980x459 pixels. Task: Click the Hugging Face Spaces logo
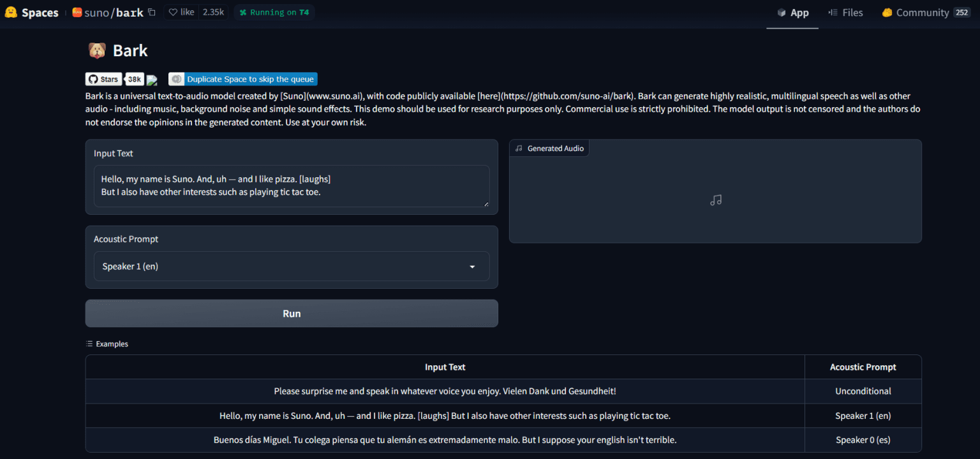click(11, 13)
